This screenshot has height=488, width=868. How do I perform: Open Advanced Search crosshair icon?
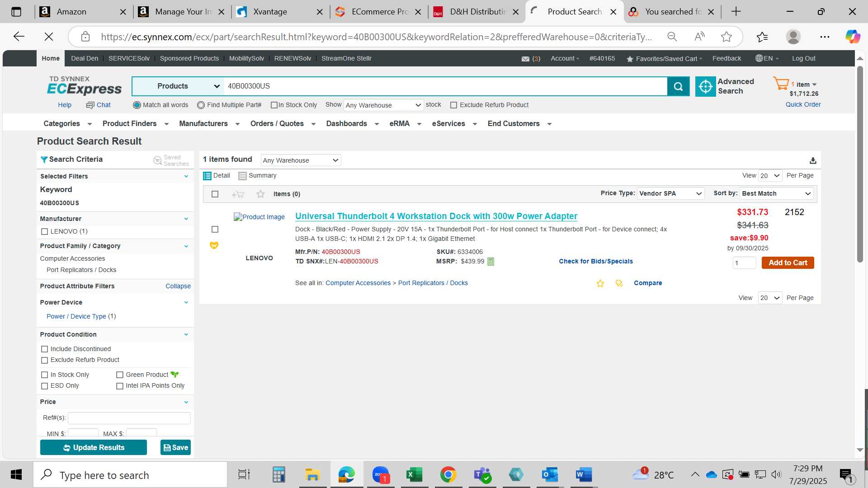coord(705,86)
